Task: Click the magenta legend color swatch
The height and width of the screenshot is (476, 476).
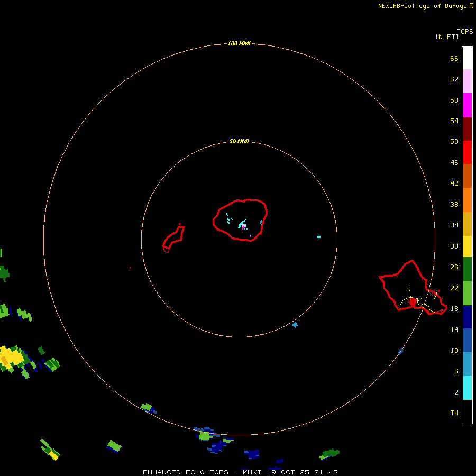Action: pos(467,105)
